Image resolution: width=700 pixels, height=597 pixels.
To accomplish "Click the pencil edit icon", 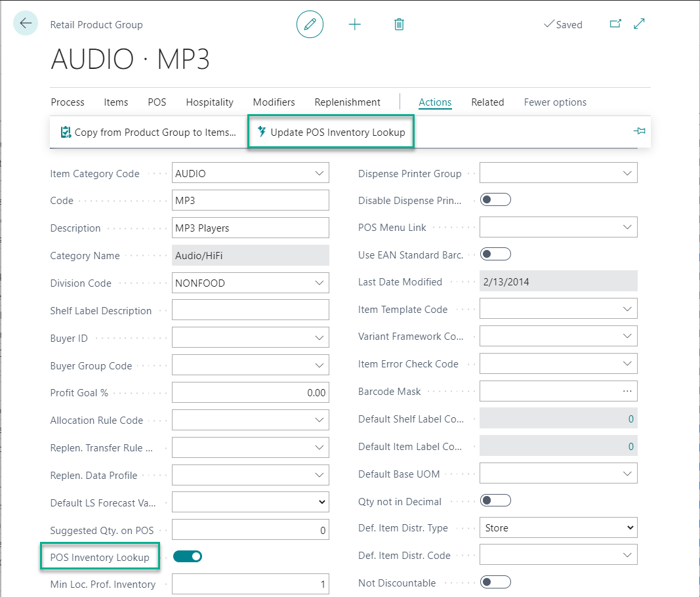I will coord(310,24).
